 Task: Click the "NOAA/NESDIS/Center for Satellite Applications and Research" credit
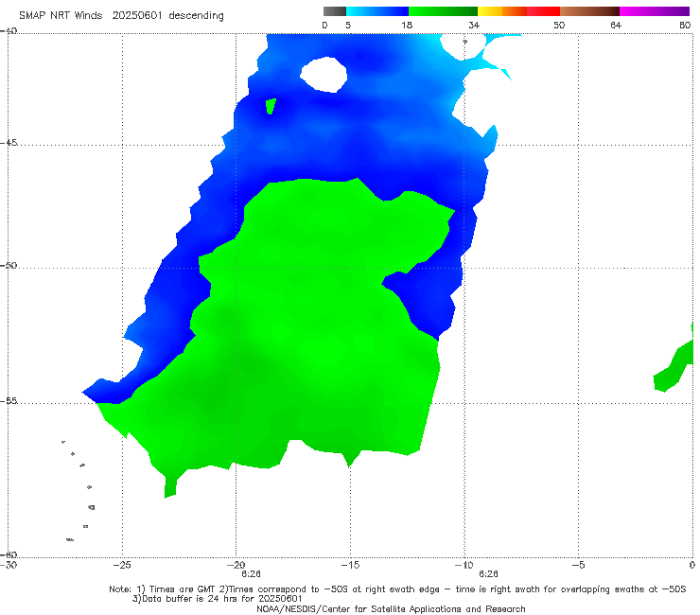[391, 608]
